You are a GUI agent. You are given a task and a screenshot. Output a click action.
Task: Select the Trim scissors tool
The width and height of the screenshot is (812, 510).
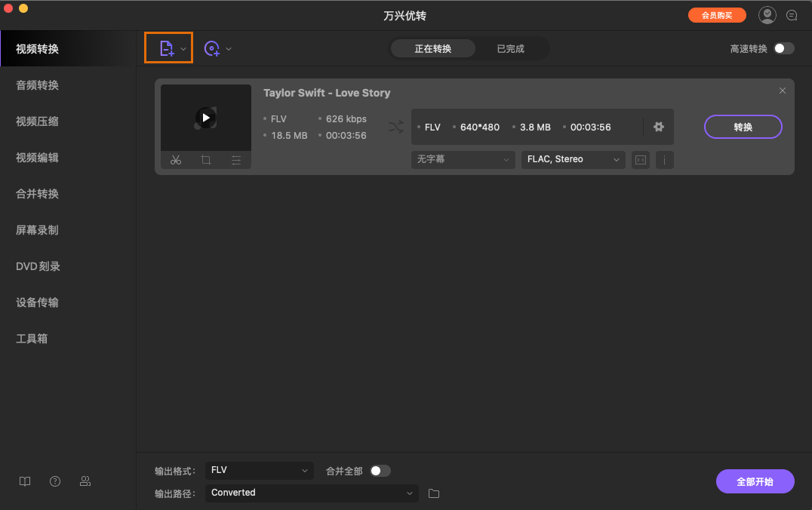coord(175,160)
